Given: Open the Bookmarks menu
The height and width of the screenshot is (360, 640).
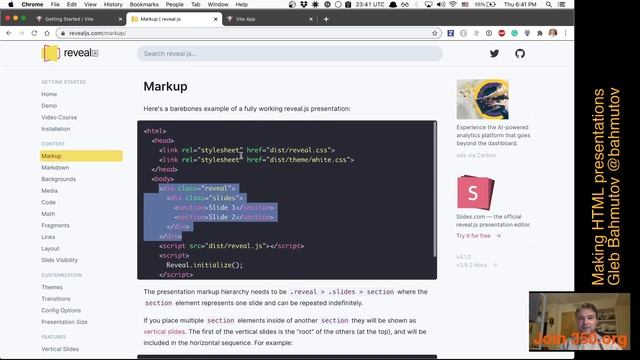Looking at the screenshot, I should click(144, 4).
